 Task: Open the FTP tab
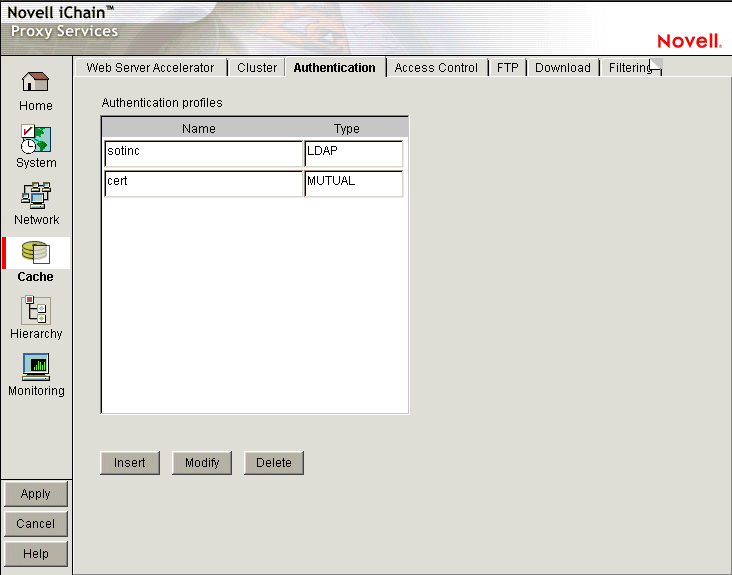(x=507, y=68)
